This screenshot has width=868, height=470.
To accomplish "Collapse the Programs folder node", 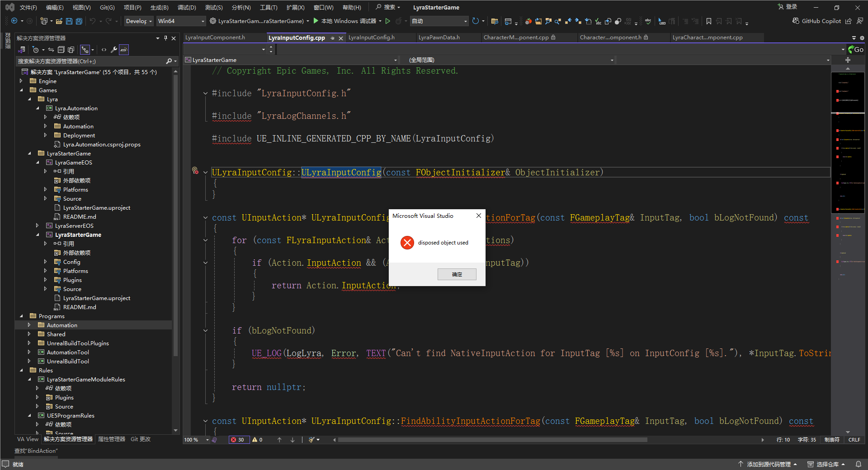I will 21,316.
